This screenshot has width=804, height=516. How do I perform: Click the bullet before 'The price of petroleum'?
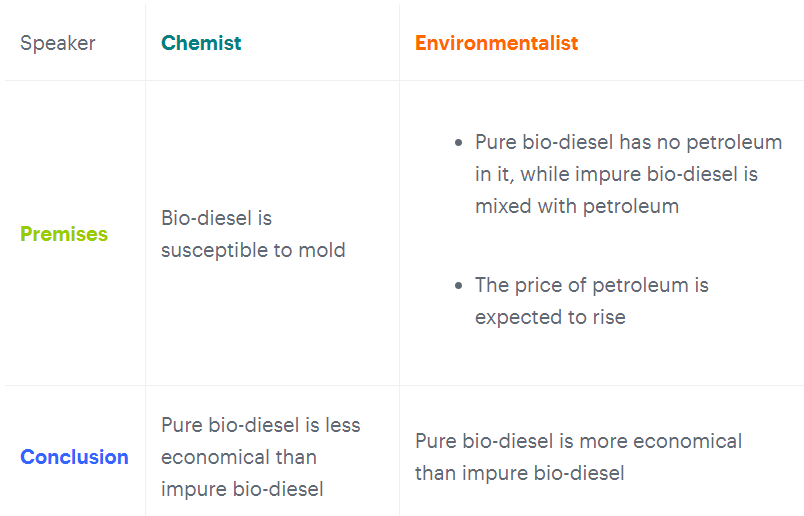[458, 286]
